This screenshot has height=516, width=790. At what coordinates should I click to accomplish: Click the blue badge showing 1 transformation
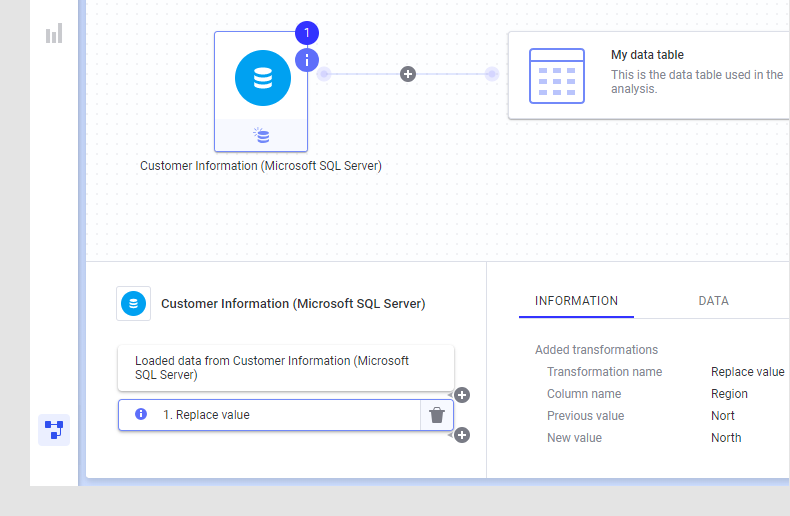click(307, 33)
